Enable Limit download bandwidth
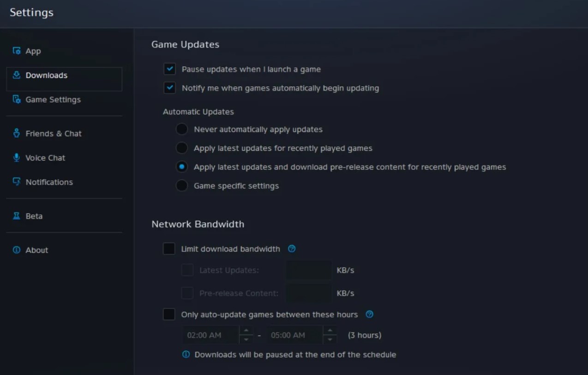The height and width of the screenshot is (375, 588). click(x=169, y=249)
